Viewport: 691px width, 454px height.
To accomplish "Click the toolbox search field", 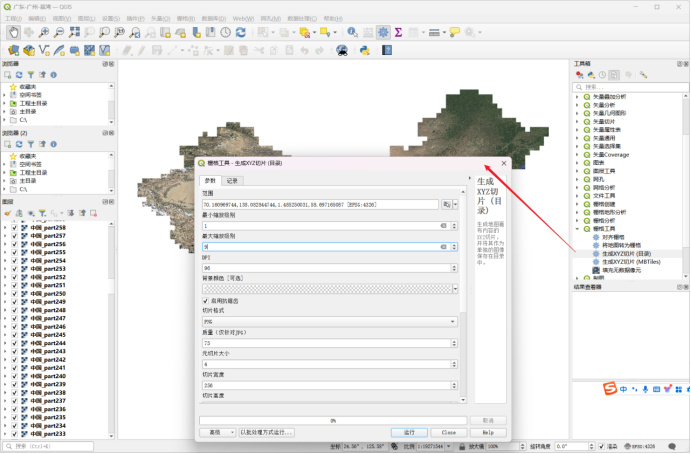I will tap(630, 87).
